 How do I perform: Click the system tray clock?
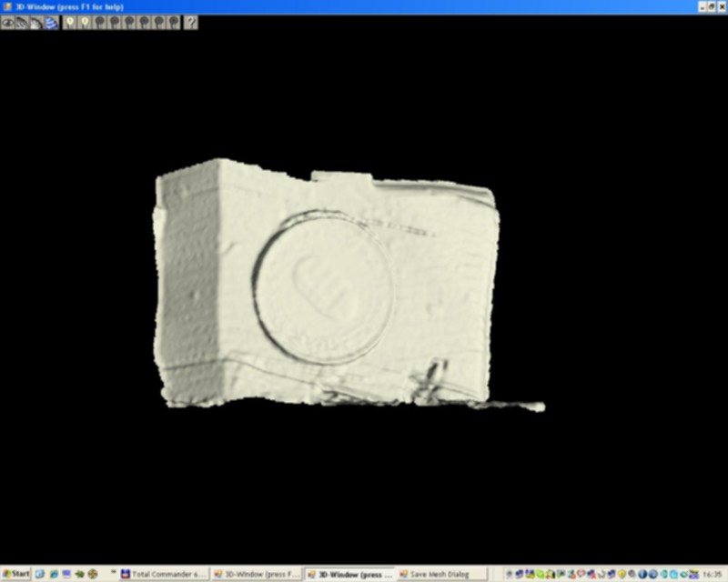(713, 575)
